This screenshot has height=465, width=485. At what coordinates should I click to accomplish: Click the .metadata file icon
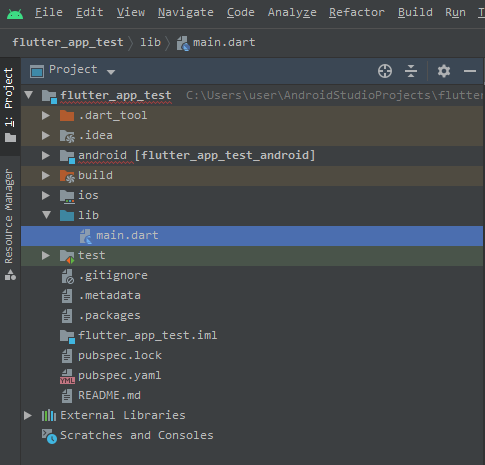coord(67,296)
